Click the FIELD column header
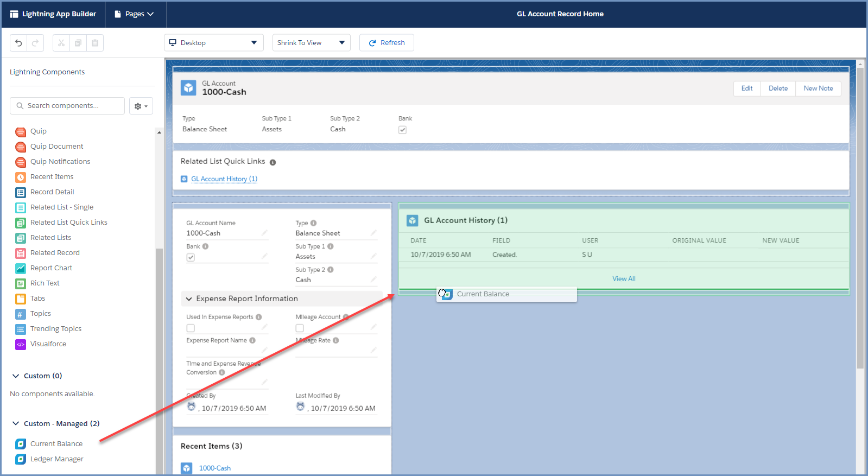The image size is (868, 476). point(502,240)
